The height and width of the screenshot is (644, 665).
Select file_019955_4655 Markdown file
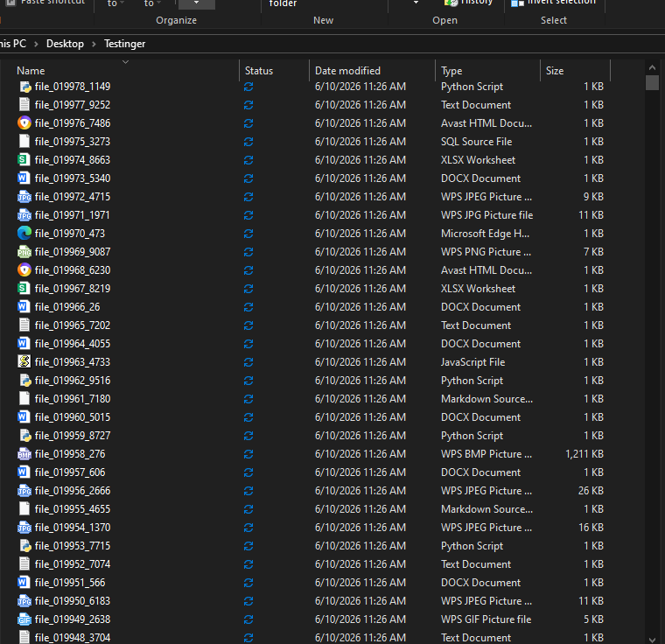point(73,509)
